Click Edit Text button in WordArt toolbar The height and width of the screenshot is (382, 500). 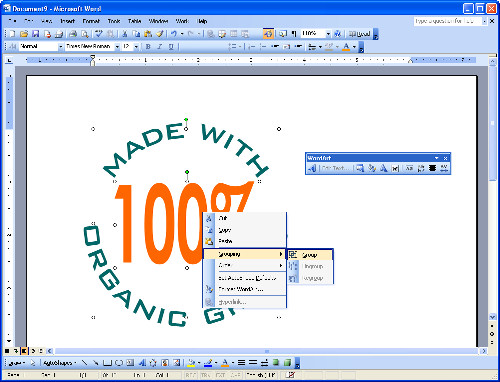pos(336,168)
